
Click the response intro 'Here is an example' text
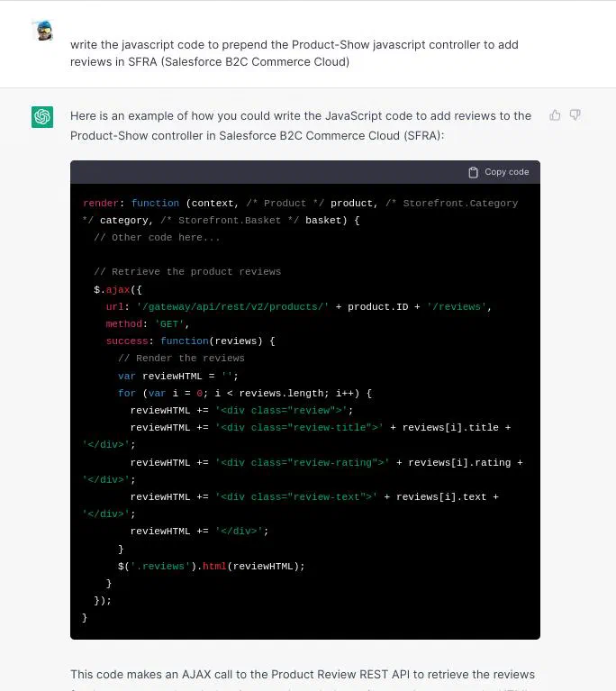point(301,125)
